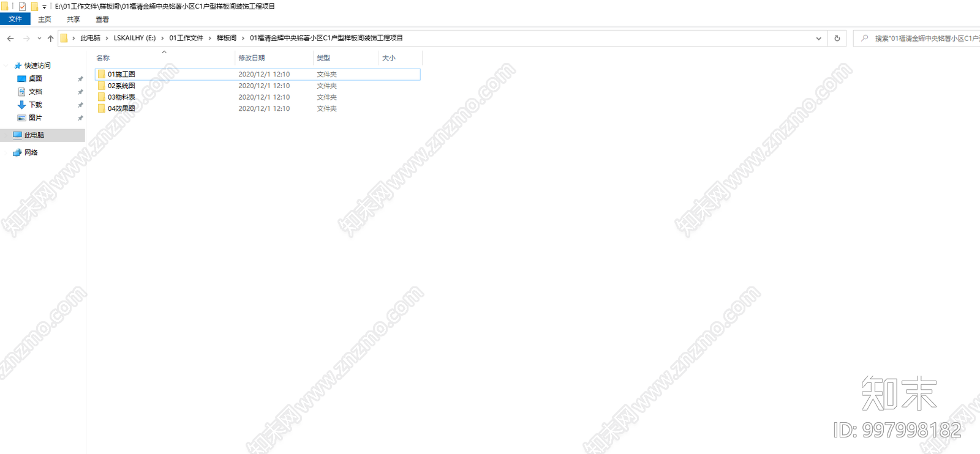Expand the chevron after 01工作文件 breadcrumb
Viewport: 980px width, 454px height.
click(209, 38)
